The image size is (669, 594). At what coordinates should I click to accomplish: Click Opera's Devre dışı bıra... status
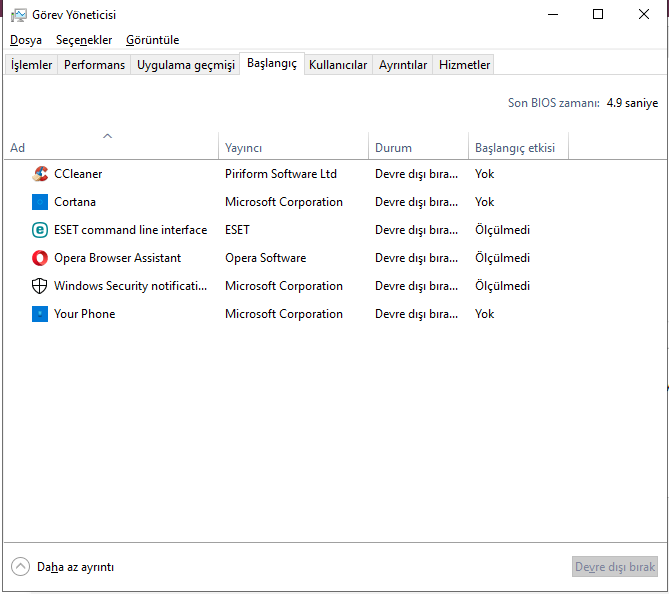[416, 258]
